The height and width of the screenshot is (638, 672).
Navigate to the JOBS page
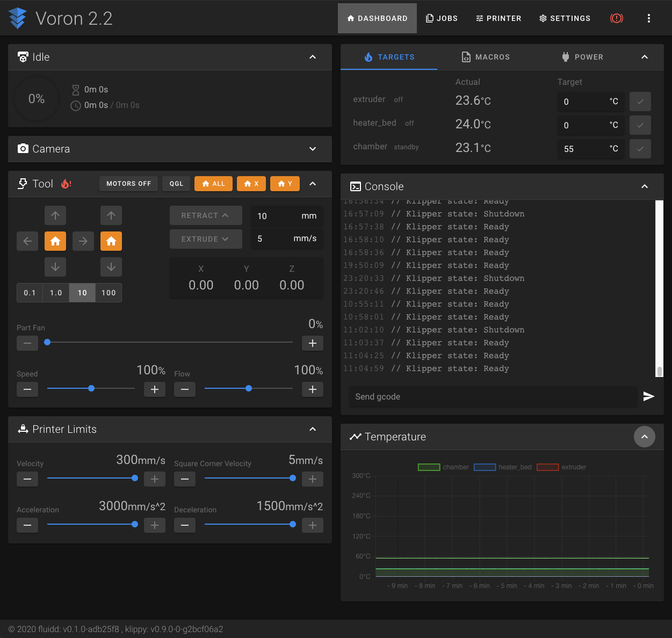pos(442,18)
